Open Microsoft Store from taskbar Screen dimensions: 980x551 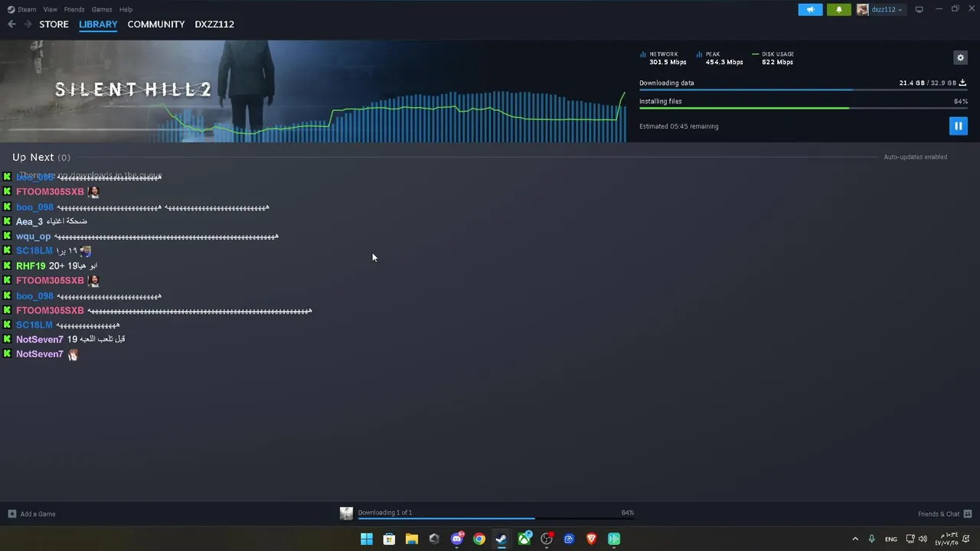(389, 539)
